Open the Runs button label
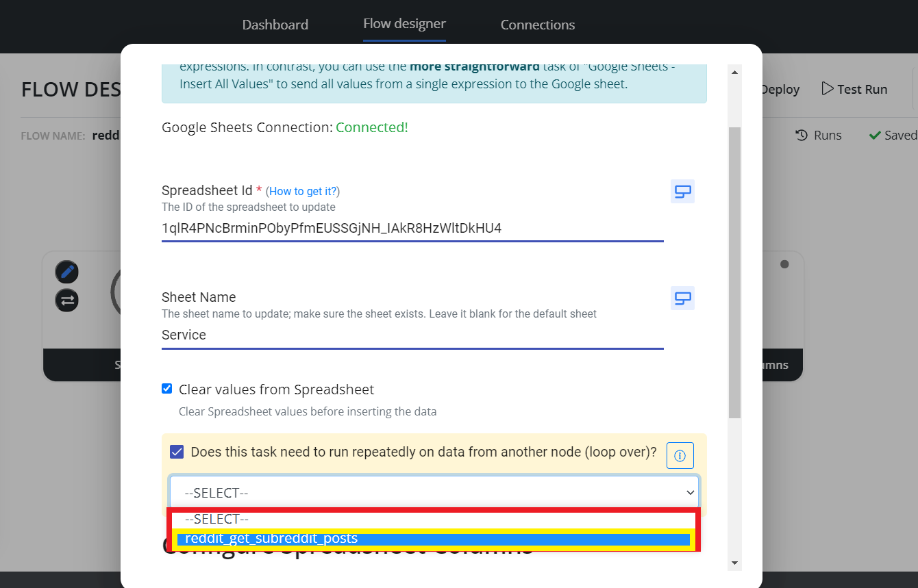The image size is (918, 588). [x=828, y=136]
